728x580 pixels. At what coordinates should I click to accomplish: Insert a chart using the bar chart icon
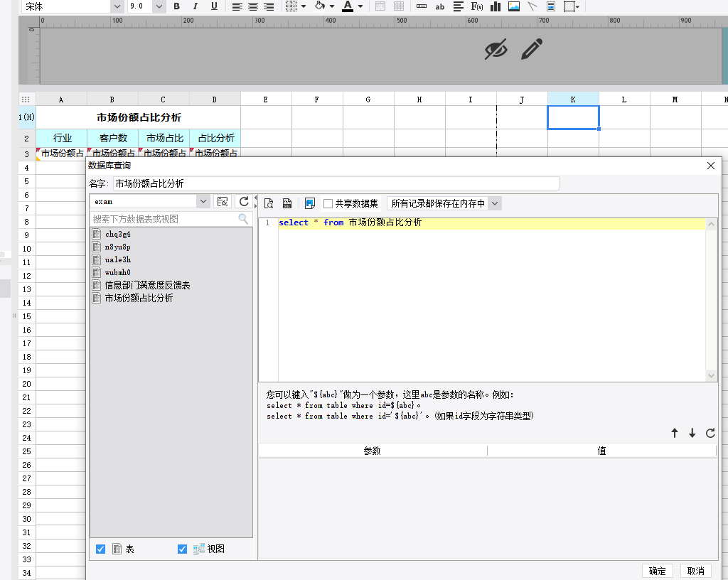pyautogui.click(x=496, y=6)
